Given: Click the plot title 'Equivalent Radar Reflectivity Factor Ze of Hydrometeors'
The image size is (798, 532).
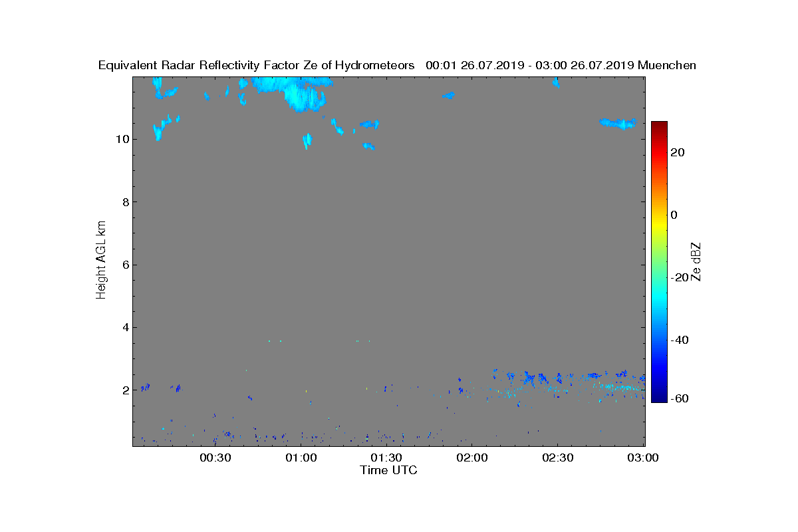Looking at the screenshot, I should coord(256,65).
